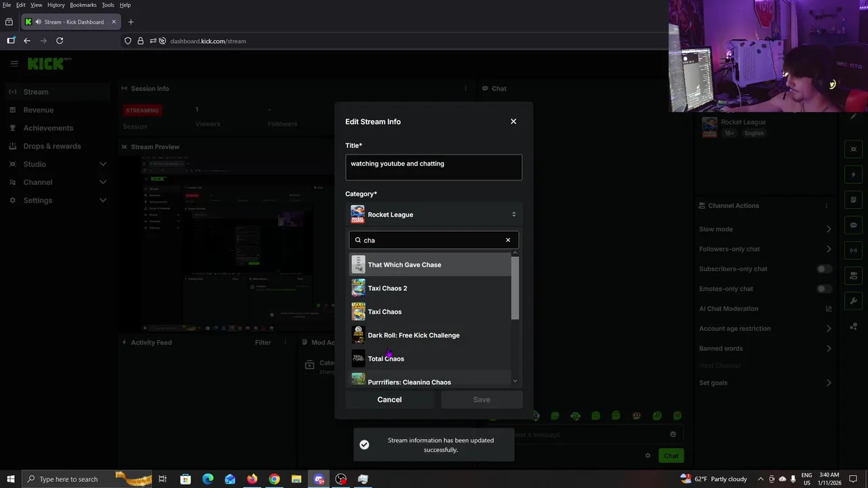Viewport: 868px width, 488px height.
Task: Click the green Chat send button
Action: coord(671,455)
